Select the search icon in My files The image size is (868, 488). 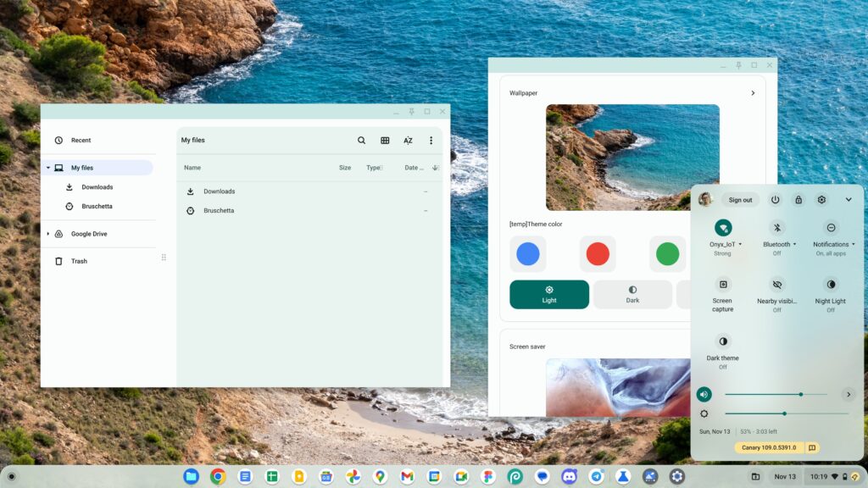pyautogui.click(x=362, y=140)
